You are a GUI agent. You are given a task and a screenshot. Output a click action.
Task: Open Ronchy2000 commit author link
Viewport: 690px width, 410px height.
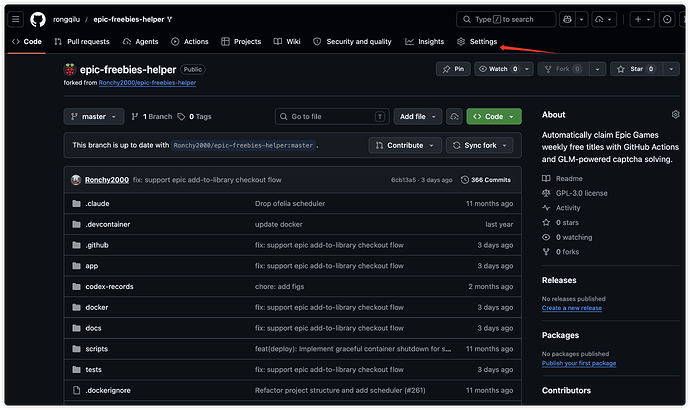coord(107,180)
